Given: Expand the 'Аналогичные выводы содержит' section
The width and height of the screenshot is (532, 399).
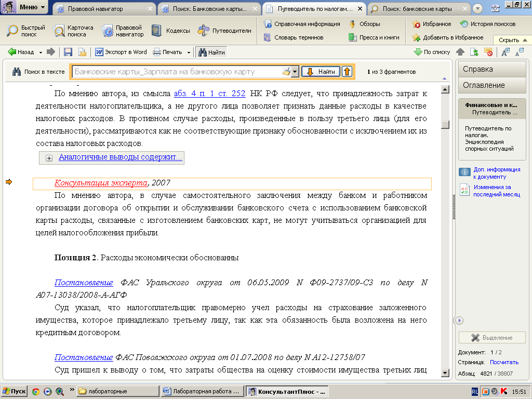Looking at the screenshot, I should click(49, 158).
